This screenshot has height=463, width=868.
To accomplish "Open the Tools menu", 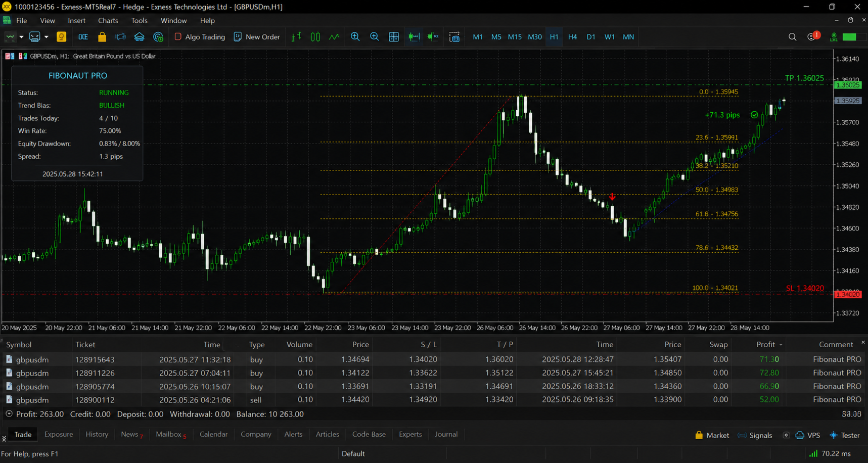I will click(140, 21).
